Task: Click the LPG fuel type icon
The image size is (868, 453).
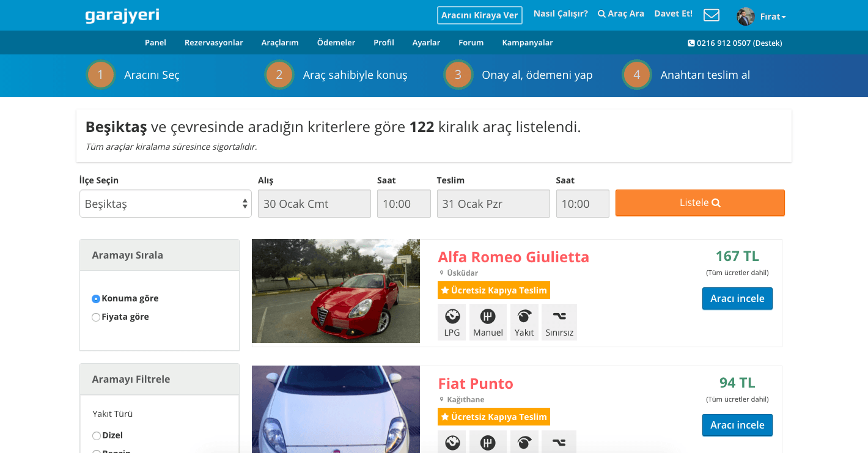Action: coord(452,317)
